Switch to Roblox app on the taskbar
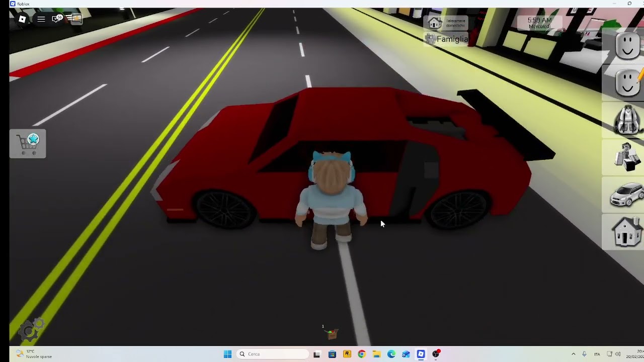This screenshot has height=362, width=644. [421, 354]
